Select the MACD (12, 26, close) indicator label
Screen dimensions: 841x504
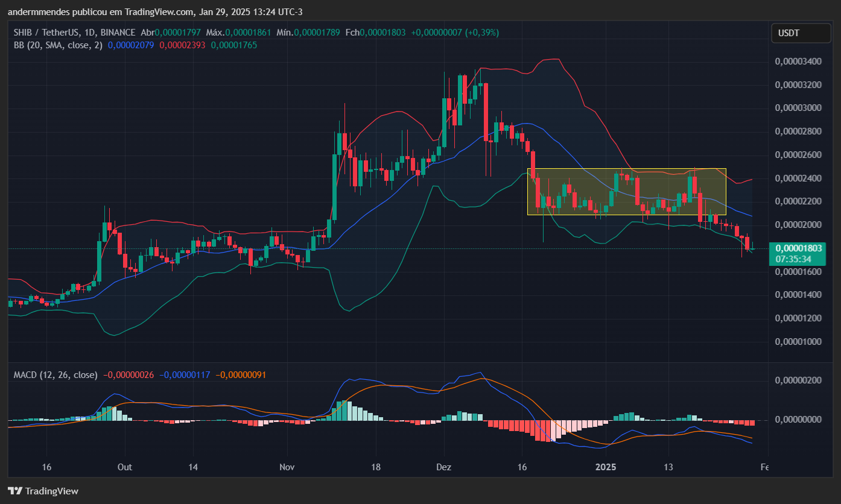[56, 375]
